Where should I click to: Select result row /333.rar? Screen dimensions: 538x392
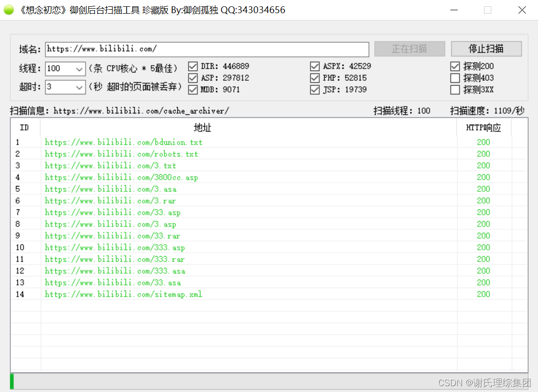[x=269, y=259]
